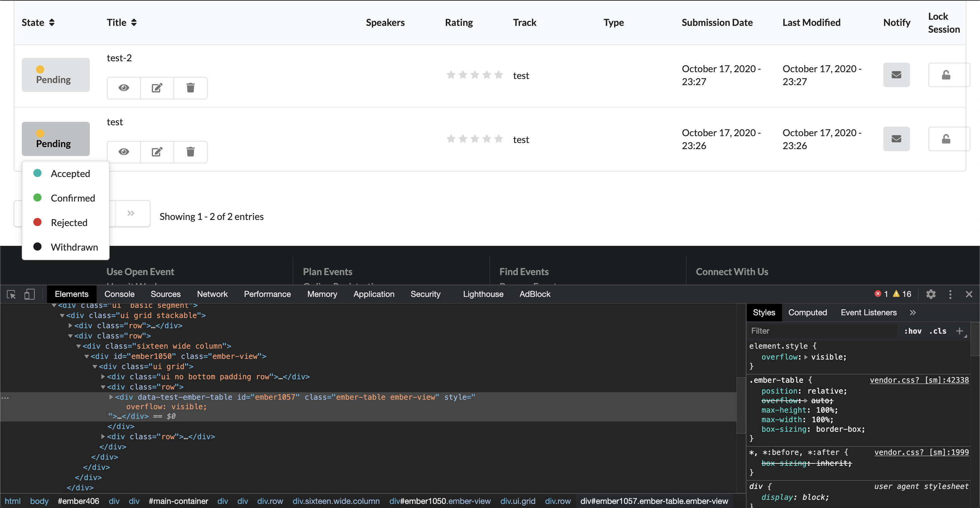This screenshot has height=508, width=980.
Task: Expand the ember1057 ember-table div node
Action: tap(111, 397)
